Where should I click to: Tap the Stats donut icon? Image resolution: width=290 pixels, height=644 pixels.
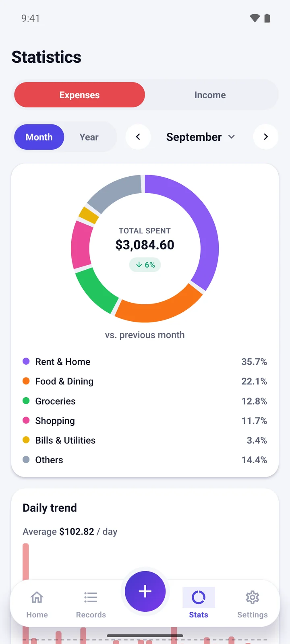click(x=199, y=597)
